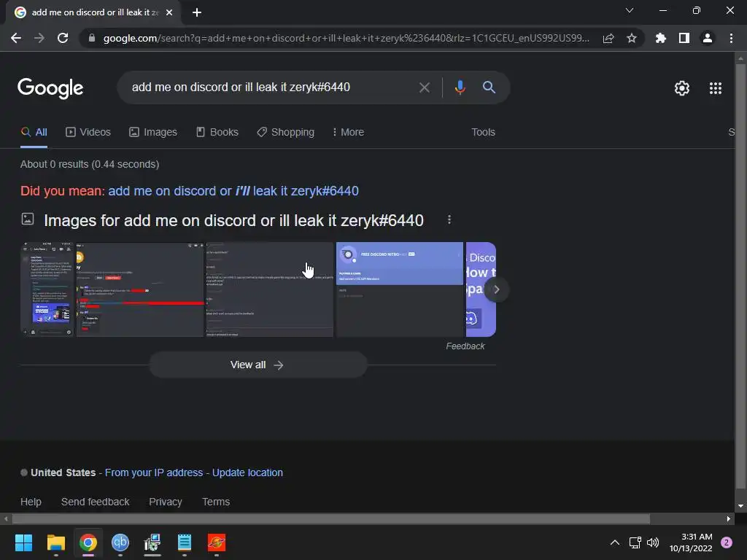Open Chrome's three-dot menu
Screen dimensions: 747x560
(731, 38)
